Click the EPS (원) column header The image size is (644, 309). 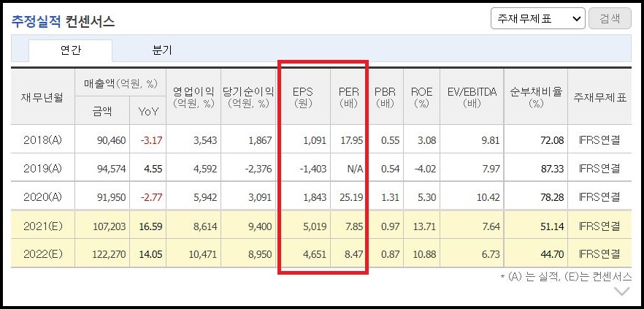303,97
